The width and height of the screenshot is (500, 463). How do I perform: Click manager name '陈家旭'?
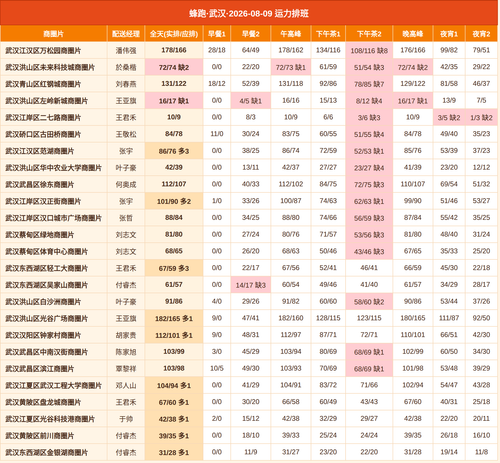coord(126,352)
